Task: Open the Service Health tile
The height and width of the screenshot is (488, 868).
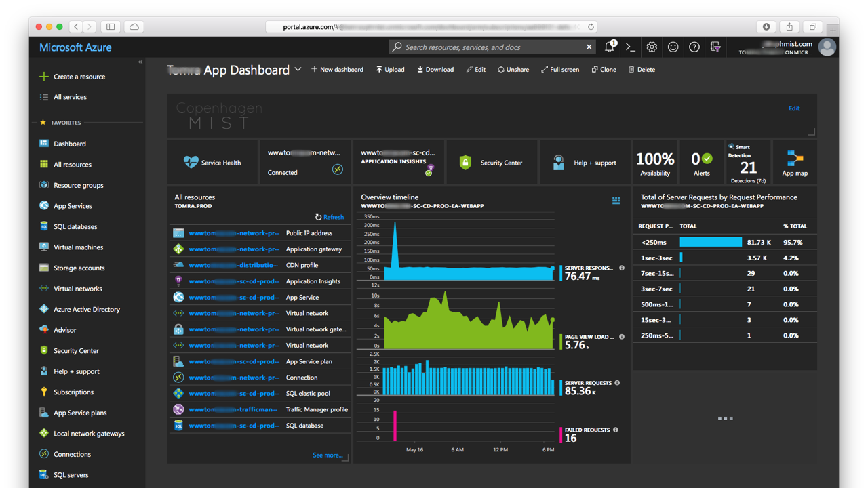Action: pos(212,162)
